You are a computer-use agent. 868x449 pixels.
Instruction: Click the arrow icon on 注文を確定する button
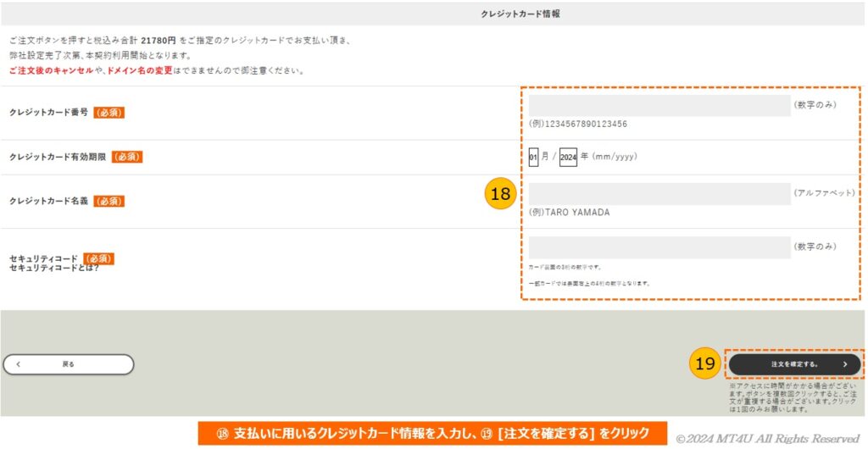[845, 364]
